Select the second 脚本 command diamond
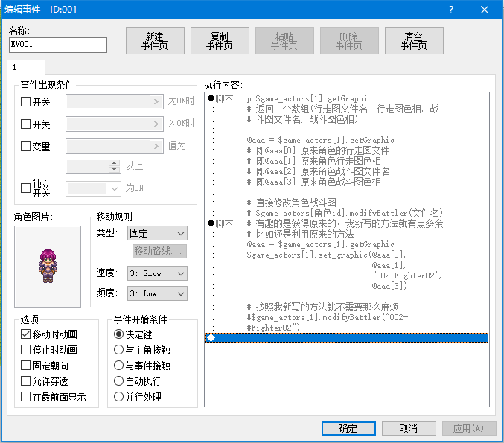 point(211,223)
